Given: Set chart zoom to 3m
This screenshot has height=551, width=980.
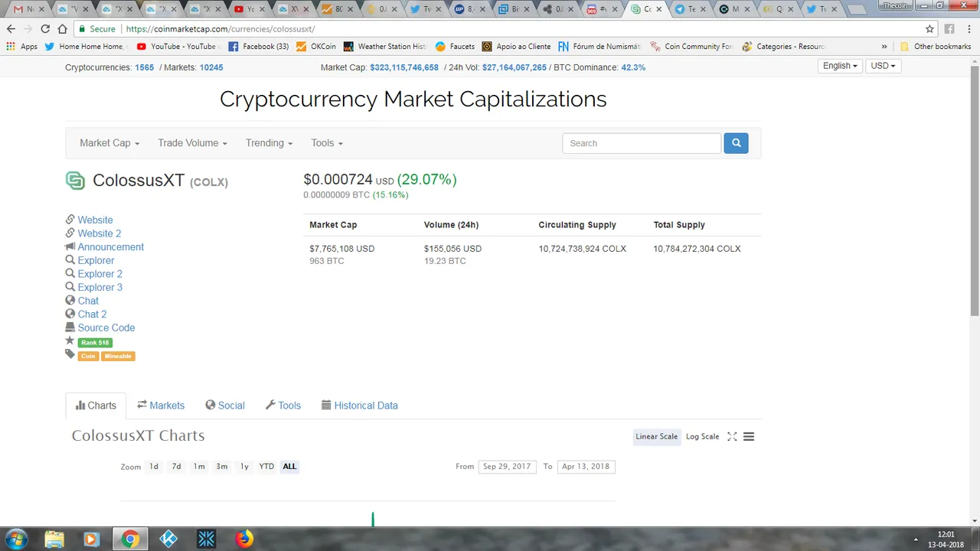Looking at the screenshot, I should tap(221, 466).
